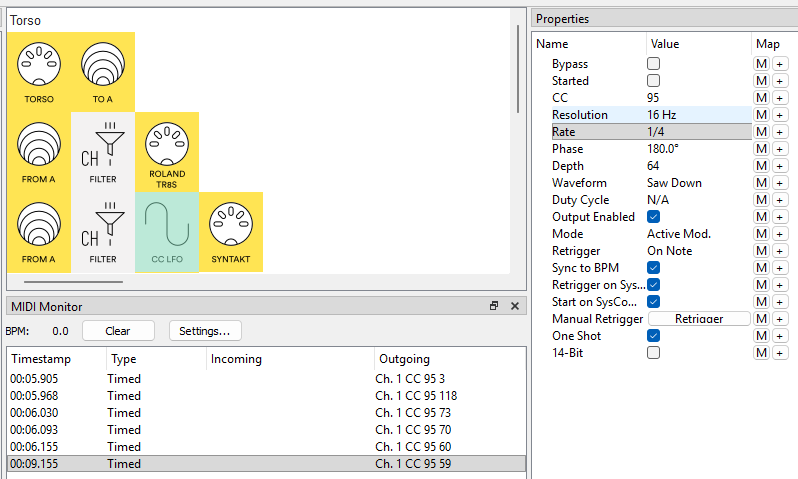Select the CC LFO node
798x479 pixels.
(x=167, y=232)
